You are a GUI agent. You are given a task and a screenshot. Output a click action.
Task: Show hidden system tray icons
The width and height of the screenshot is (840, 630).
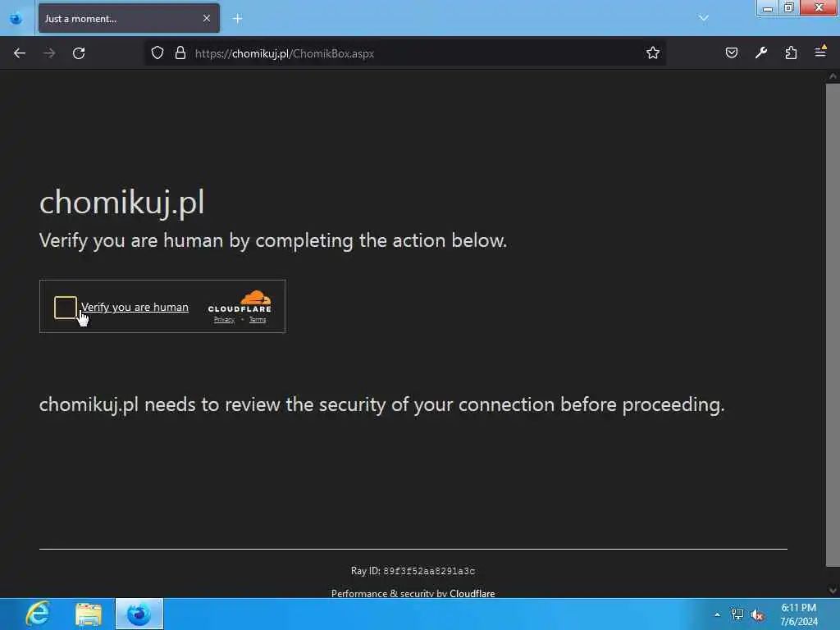click(x=717, y=614)
